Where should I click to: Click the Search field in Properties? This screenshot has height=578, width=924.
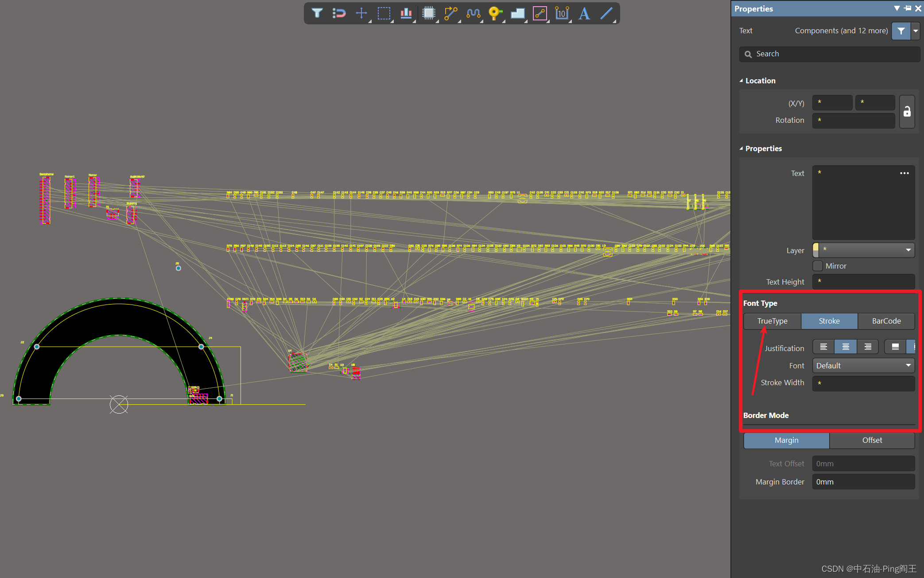coord(829,54)
